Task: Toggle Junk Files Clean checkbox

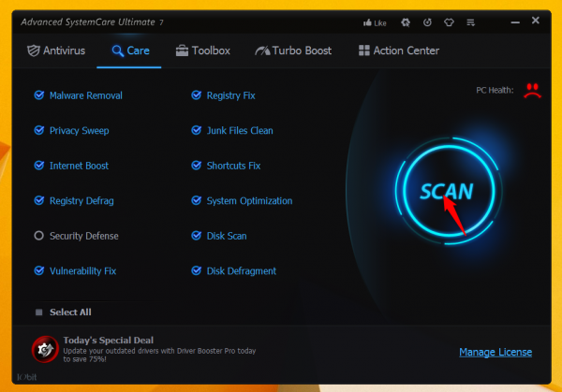Action: (x=196, y=130)
